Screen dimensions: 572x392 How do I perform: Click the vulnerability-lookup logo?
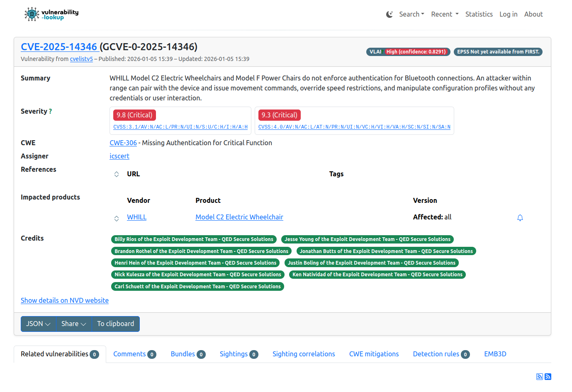[x=51, y=14]
